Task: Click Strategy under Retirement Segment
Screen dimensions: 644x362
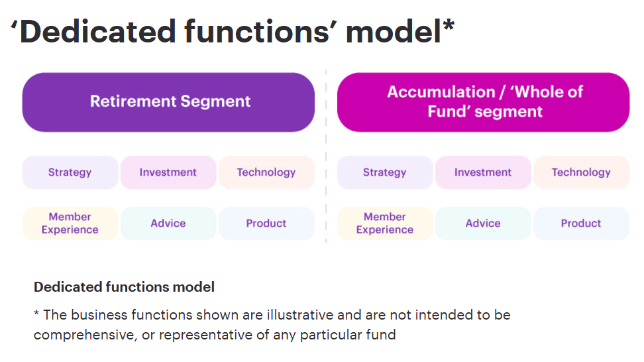Action: click(70, 172)
